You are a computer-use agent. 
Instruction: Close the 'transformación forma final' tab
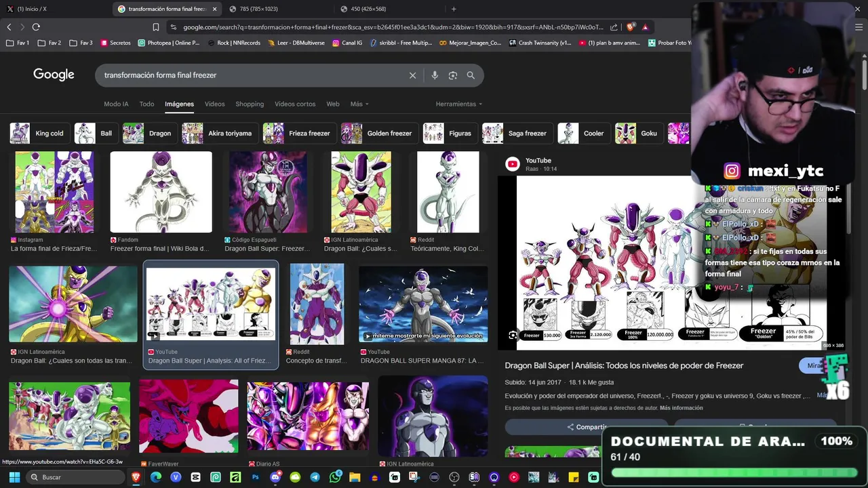215,9
